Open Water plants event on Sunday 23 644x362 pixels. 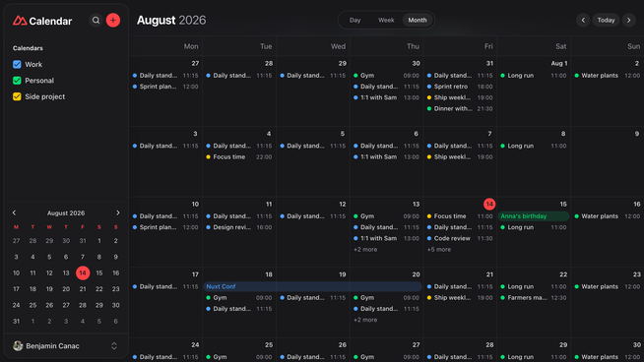click(x=607, y=286)
